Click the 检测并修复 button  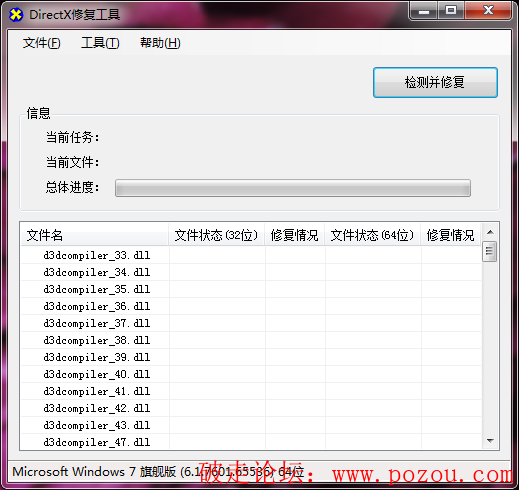pos(435,82)
